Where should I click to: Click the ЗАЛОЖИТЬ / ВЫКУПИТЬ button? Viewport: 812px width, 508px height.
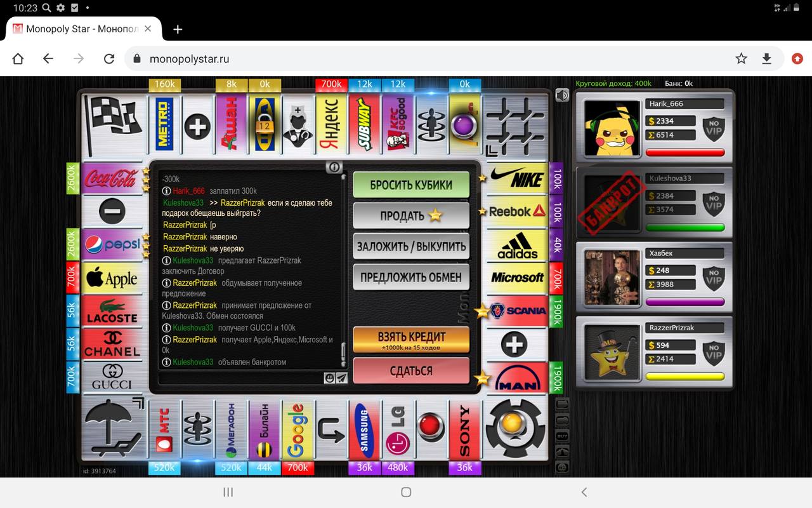411,246
